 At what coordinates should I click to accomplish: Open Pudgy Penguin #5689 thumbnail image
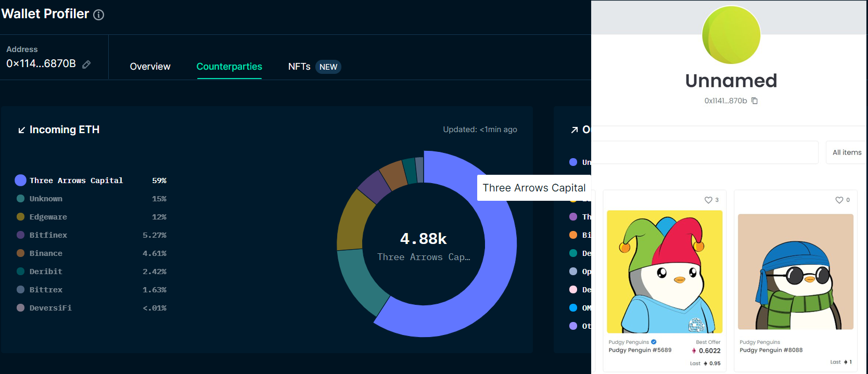(665, 271)
